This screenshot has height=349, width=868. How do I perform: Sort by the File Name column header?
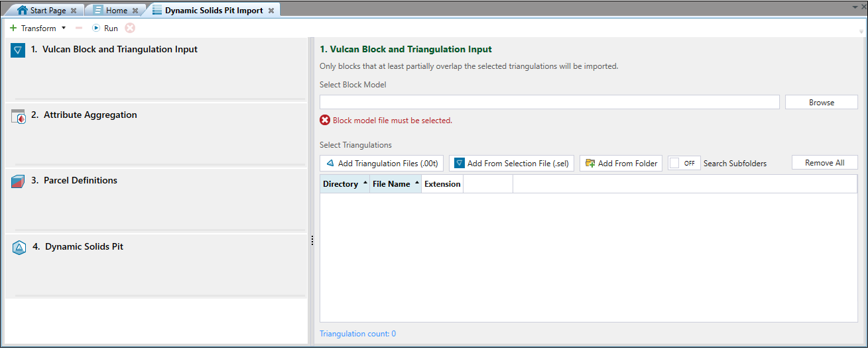396,184
